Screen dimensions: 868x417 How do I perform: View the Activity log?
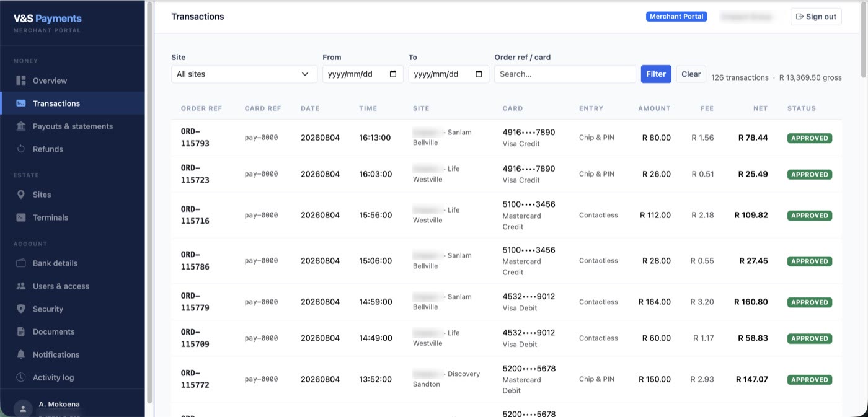click(x=73, y=377)
